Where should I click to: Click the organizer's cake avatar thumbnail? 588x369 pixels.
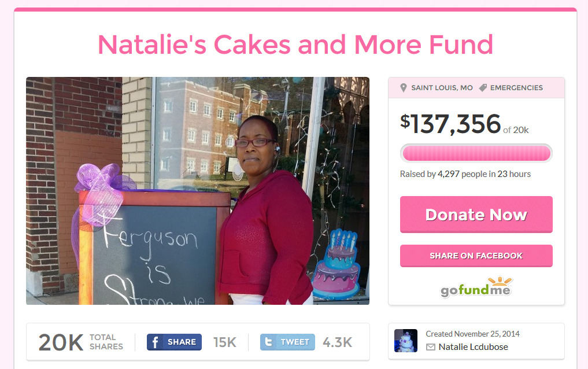[406, 341]
